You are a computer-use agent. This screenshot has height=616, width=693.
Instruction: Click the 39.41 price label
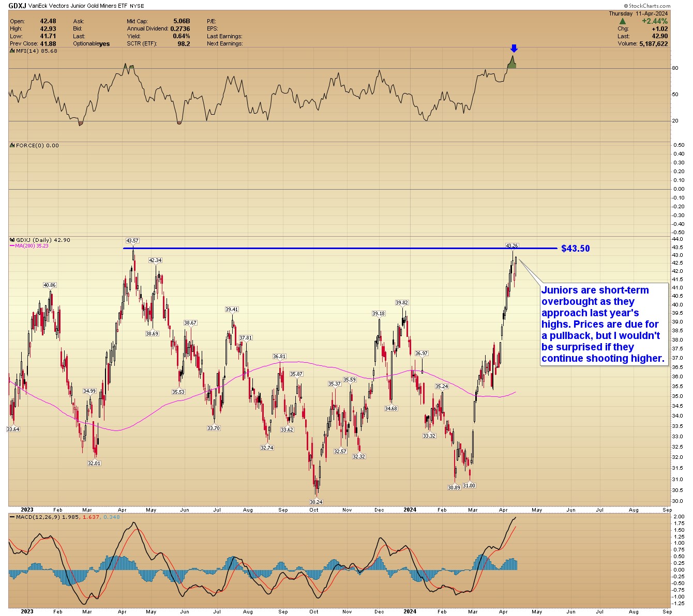point(232,310)
